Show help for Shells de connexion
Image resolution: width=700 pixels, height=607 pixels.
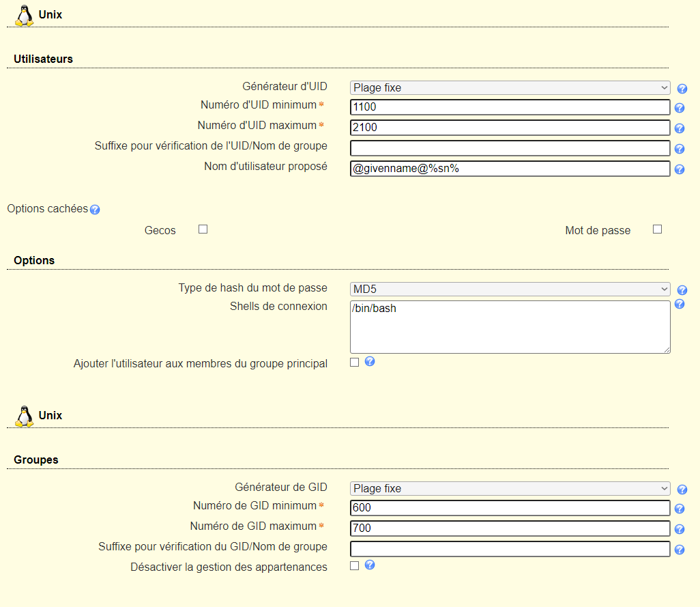coord(680,304)
